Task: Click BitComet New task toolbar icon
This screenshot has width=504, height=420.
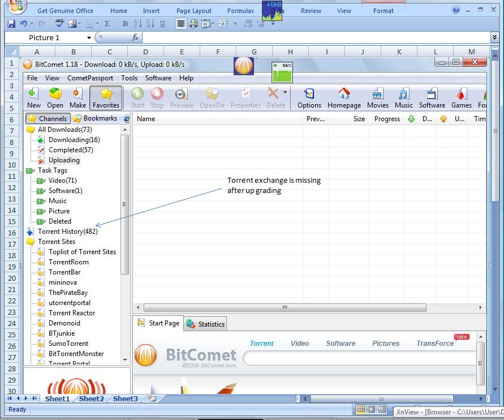Action: point(33,98)
